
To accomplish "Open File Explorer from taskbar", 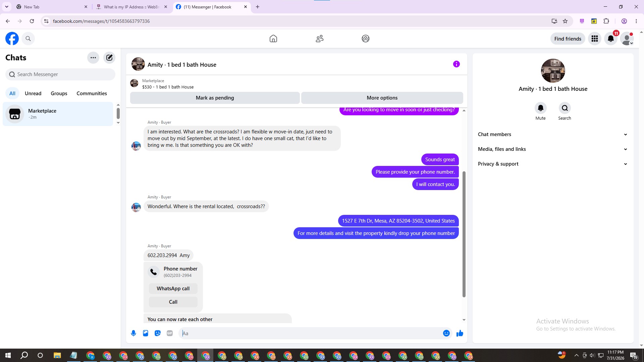I will [x=57, y=355].
